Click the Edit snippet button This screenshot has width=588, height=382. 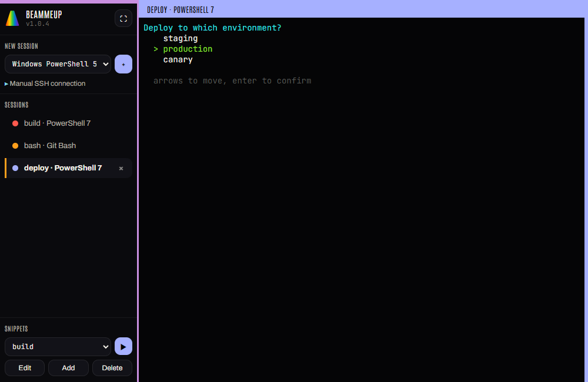coord(25,368)
